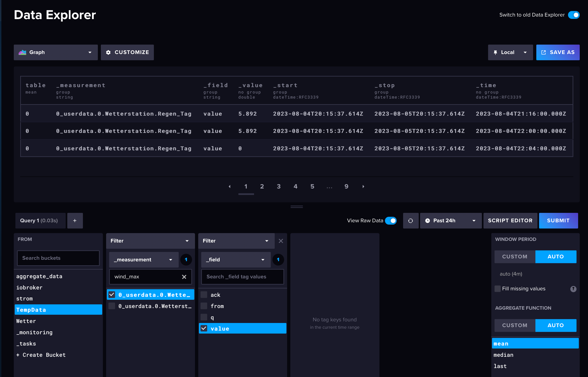Remove the _field filter card with X
Viewport: 588px width, 377px height.
[x=280, y=241]
